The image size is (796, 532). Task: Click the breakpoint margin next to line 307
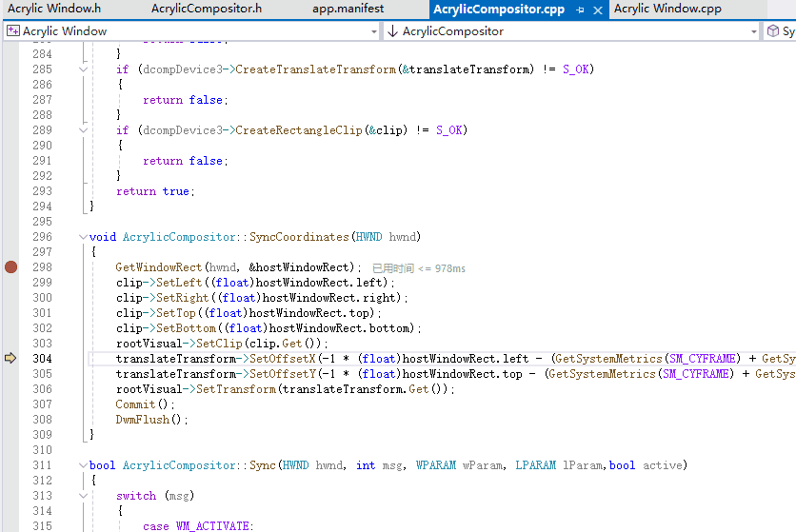[10, 404]
